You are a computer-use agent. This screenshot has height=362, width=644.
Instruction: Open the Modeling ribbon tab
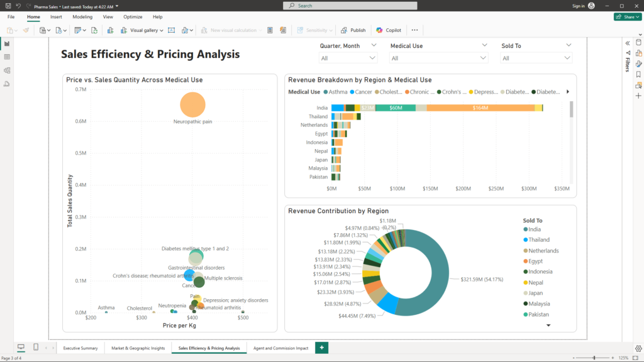[82, 17]
